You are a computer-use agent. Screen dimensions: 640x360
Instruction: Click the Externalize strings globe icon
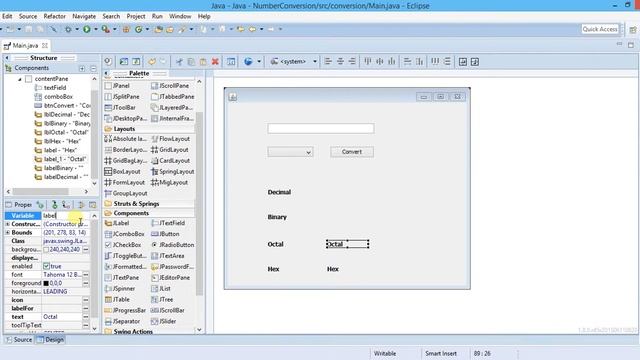(x=248, y=62)
